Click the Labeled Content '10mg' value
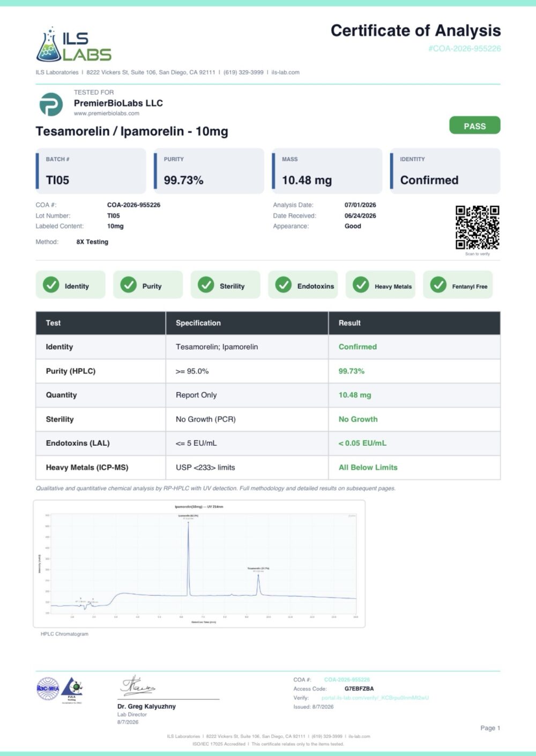Screen dimensions: 536x756 [x=115, y=226]
